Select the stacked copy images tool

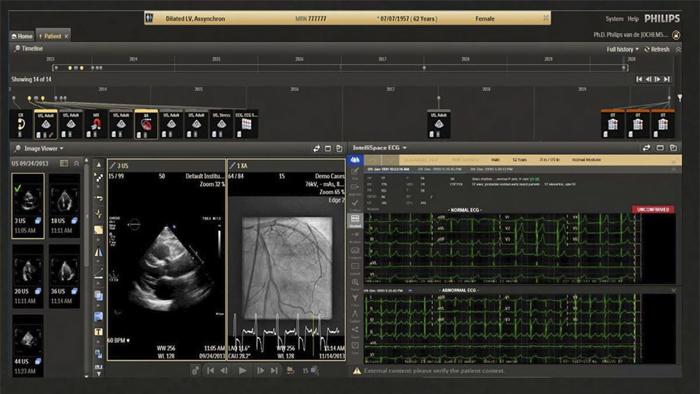coord(99,295)
